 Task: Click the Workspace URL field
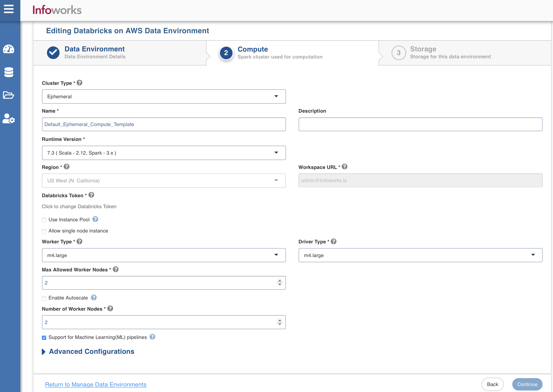click(x=420, y=180)
